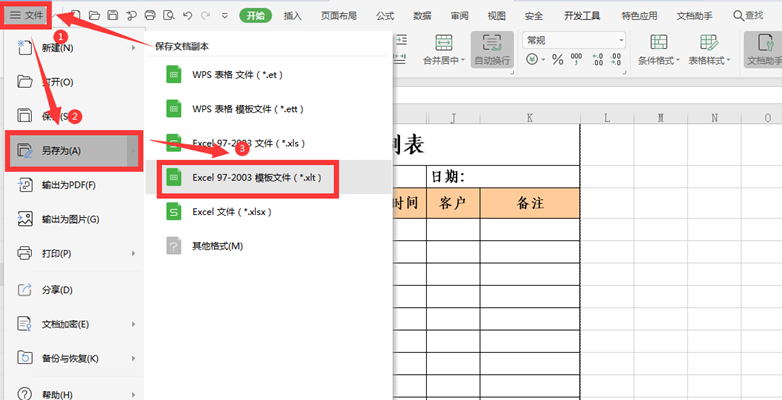Click the increase indent icon in ribbon
The width and height of the screenshot is (782, 400).
[x=401, y=40]
